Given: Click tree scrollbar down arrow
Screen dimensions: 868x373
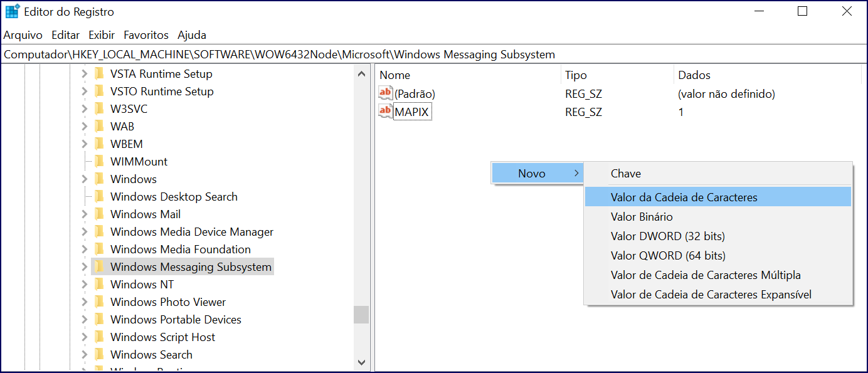Looking at the screenshot, I should pyautogui.click(x=361, y=362).
